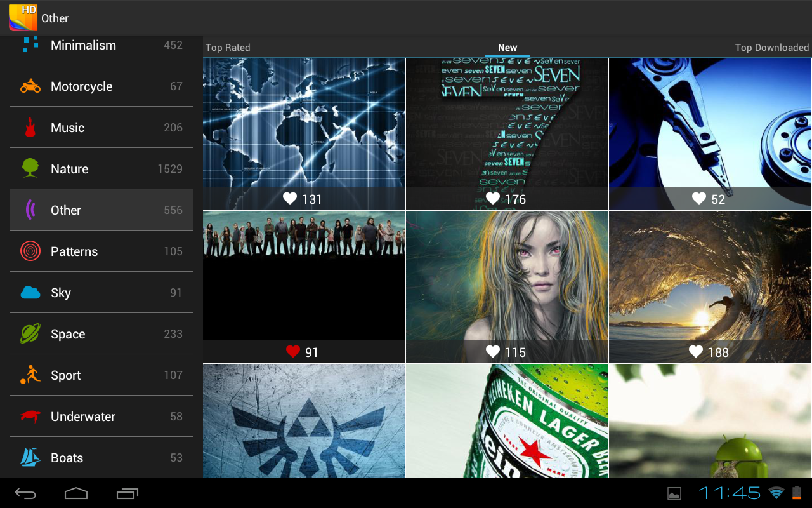Image resolution: width=812 pixels, height=508 pixels.
Task: Open the Heineken bottle wallpaper thumbnail
Action: pyautogui.click(x=507, y=420)
